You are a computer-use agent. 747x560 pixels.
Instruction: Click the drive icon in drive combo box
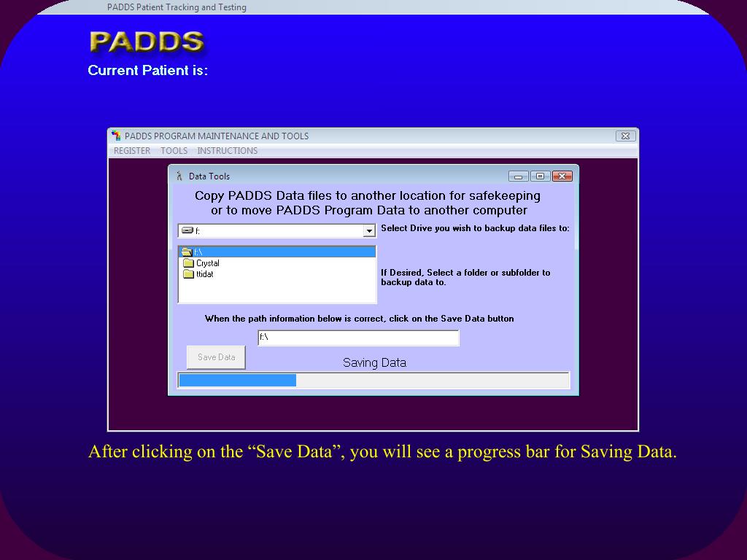pos(187,230)
